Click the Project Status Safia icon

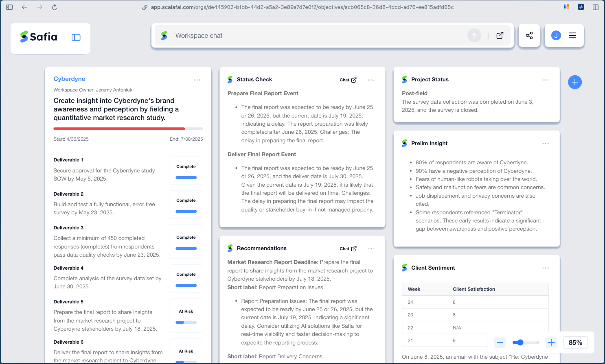pyautogui.click(x=404, y=80)
